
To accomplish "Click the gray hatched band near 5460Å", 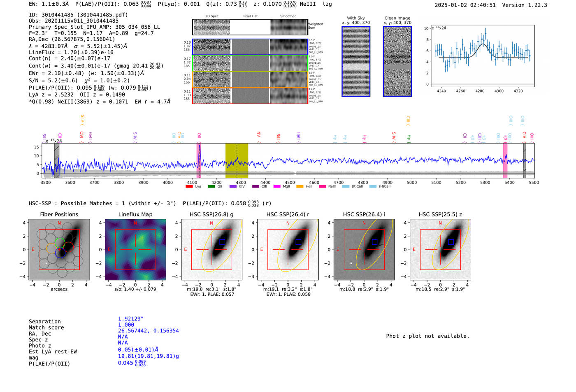I will pyautogui.click(x=525, y=160).
